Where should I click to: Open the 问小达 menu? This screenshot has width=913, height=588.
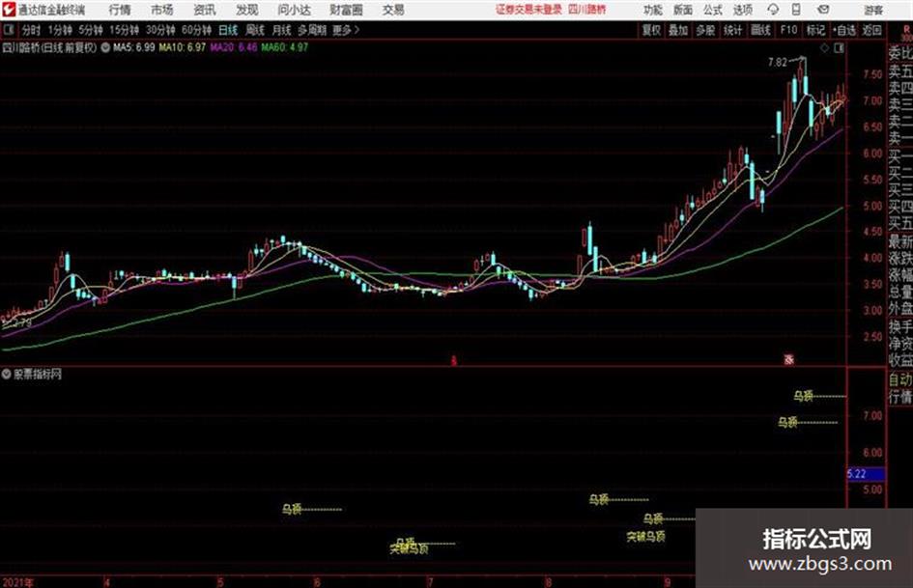pos(294,10)
